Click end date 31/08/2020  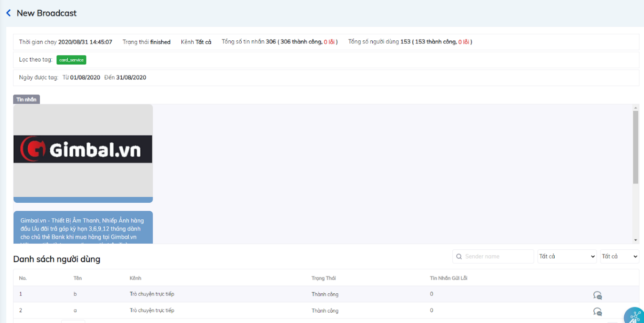[x=131, y=77]
